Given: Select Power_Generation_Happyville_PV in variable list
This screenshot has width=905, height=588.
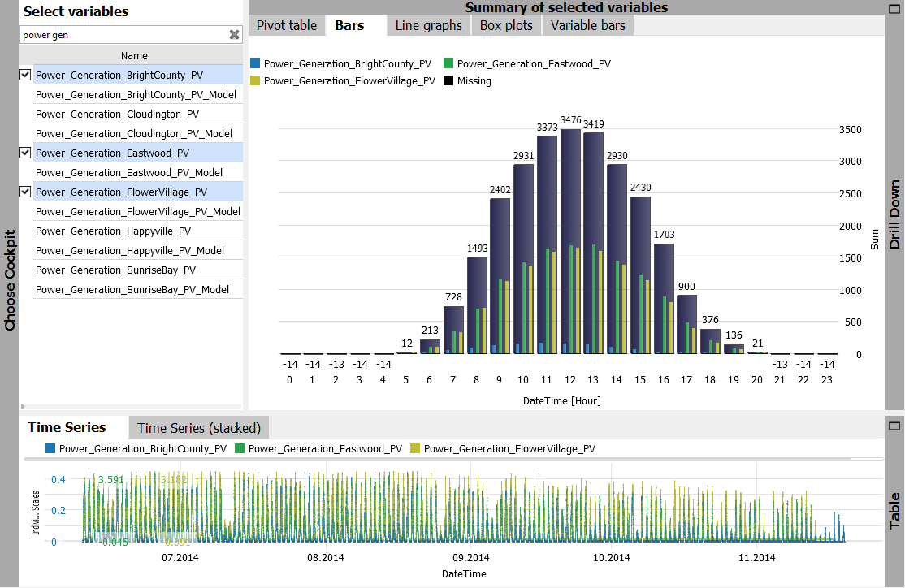Looking at the screenshot, I should pos(113,231).
